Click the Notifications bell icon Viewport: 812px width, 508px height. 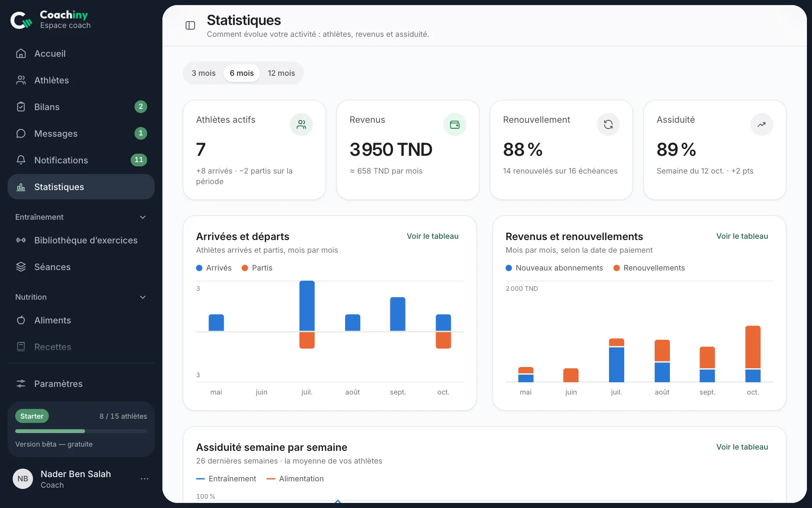[x=21, y=160]
